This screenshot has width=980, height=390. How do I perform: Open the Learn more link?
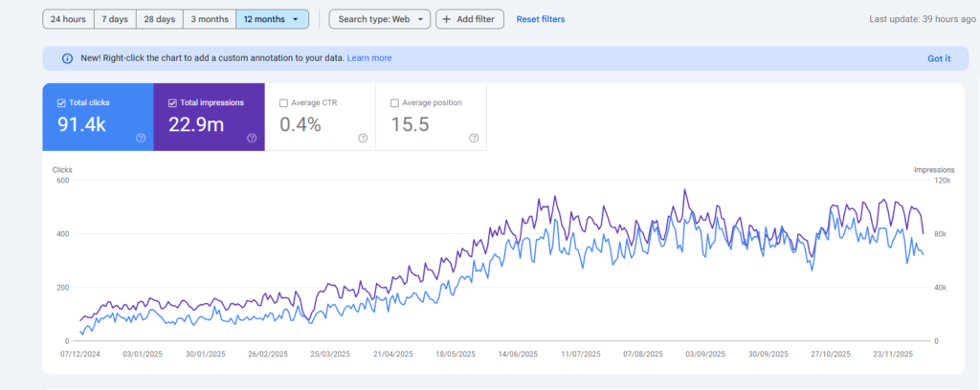(x=369, y=58)
